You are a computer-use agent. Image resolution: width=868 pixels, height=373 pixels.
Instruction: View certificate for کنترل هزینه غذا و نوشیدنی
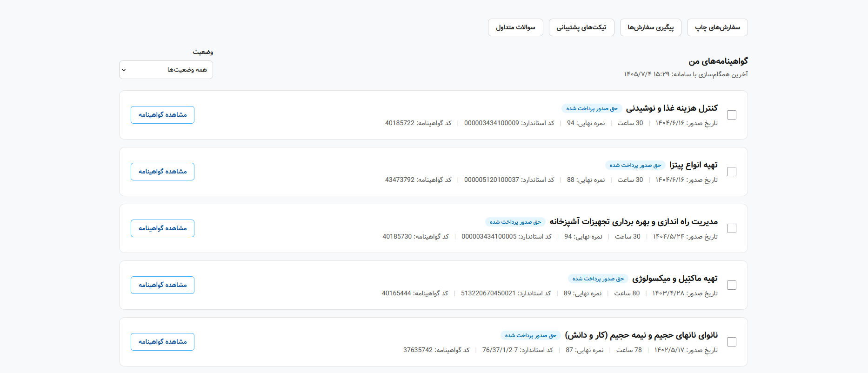(162, 115)
